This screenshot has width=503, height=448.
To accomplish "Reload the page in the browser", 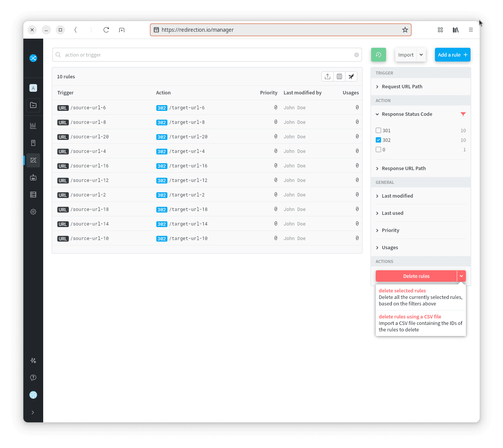I will (106, 30).
